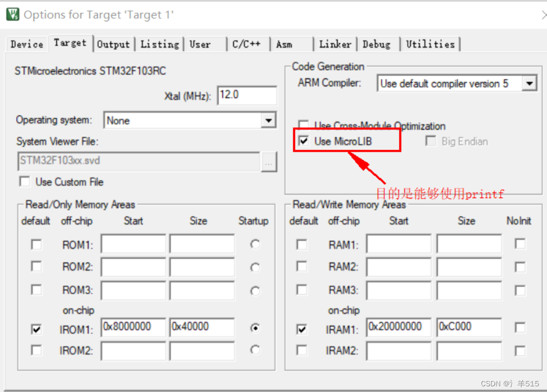Click the browse button for System Viewer File

(x=269, y=161)
